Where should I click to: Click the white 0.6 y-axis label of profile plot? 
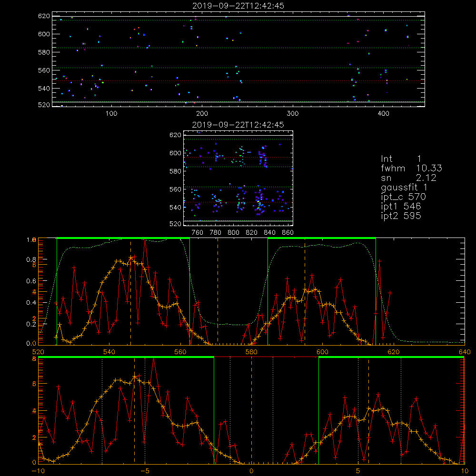click(31, 281)
